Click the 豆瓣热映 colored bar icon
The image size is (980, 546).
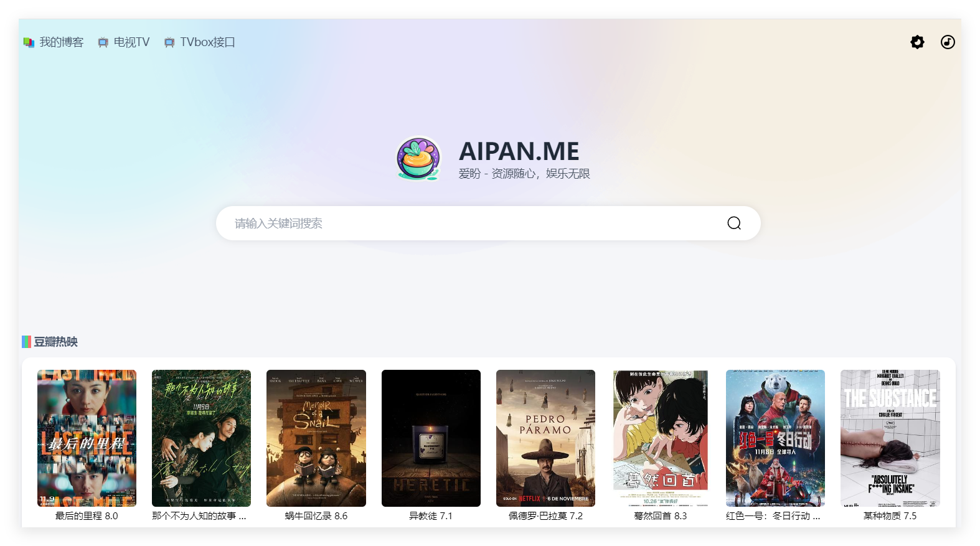click(26, 342)
